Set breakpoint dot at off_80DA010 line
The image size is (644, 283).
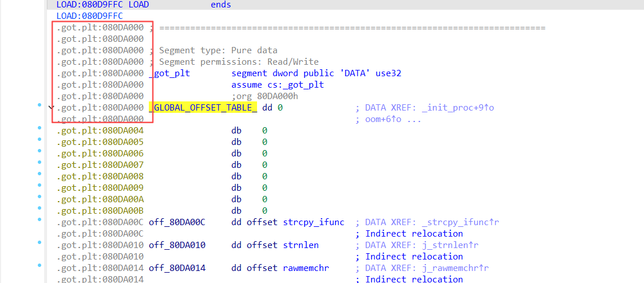[39, 243]
